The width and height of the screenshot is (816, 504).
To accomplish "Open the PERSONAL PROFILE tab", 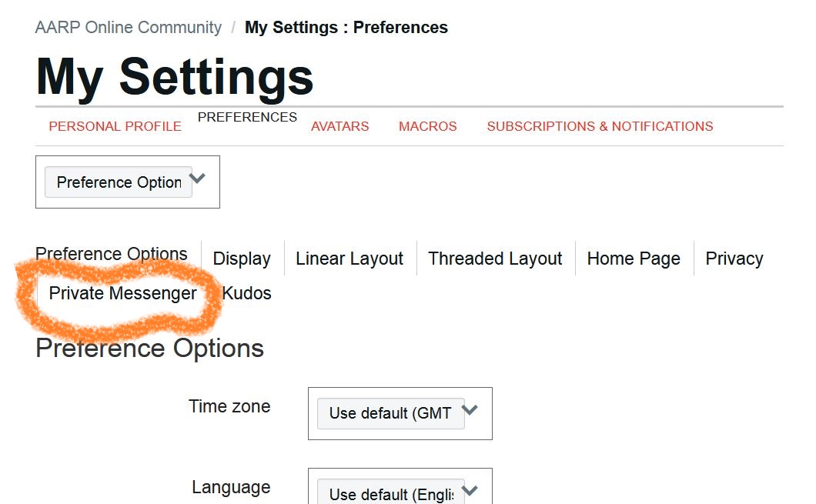I will coord(115,126).
